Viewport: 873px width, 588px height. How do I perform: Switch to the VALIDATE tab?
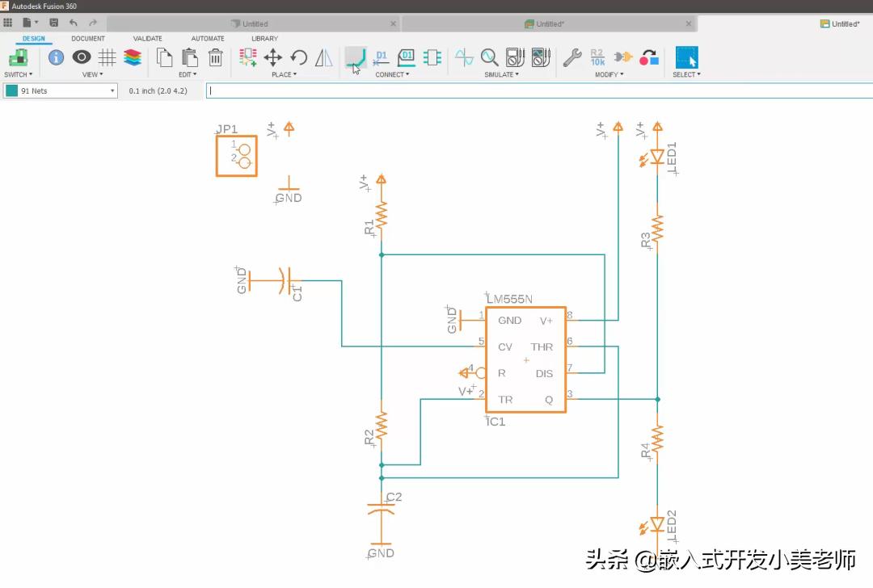[148, 39]
